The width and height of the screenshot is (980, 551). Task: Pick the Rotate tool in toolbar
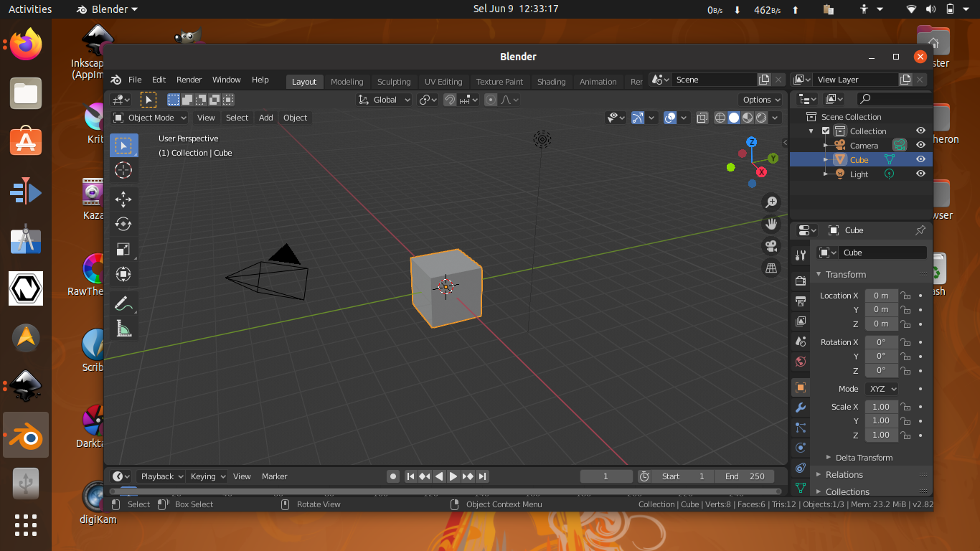click(x=123, y=224)
